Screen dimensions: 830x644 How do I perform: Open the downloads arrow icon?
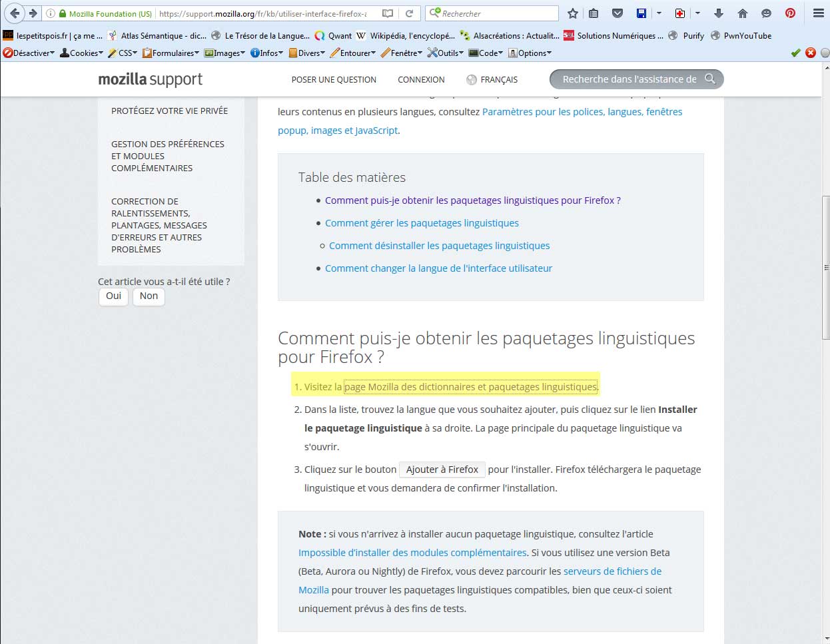tap(718, 13)
